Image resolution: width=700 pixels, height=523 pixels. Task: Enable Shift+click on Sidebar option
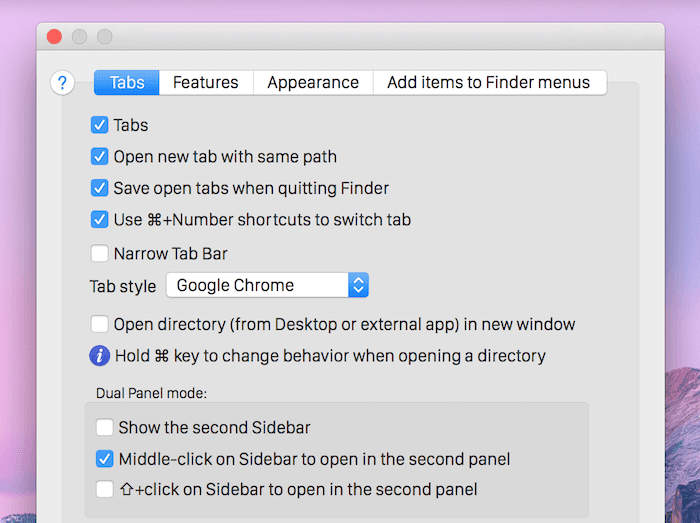click(x=104, y=489)
